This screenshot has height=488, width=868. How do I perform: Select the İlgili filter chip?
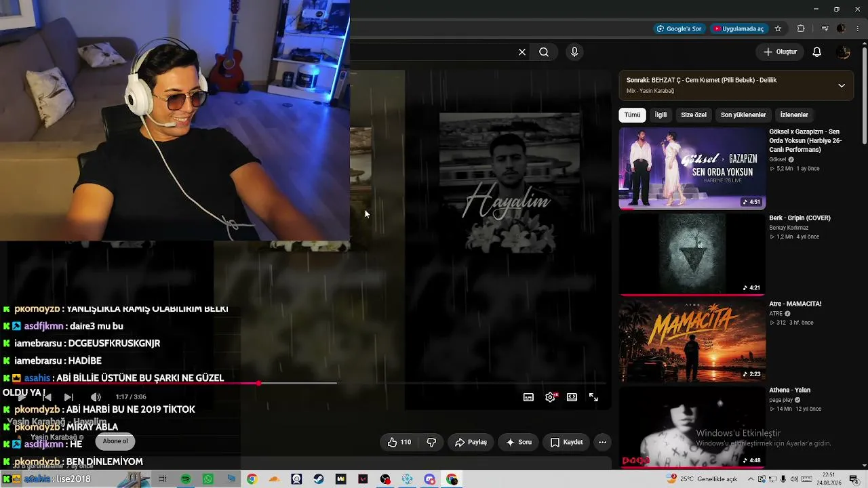[x=660, y=115]
